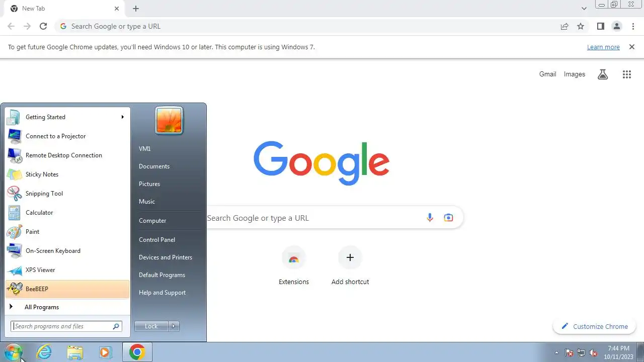Focus Search programs and files box

click(66, 326)
